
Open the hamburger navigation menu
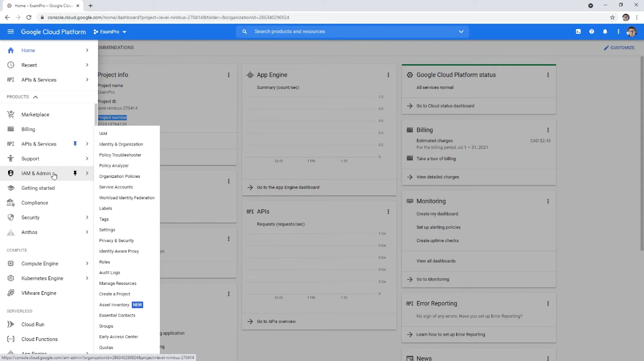(10, 32)
